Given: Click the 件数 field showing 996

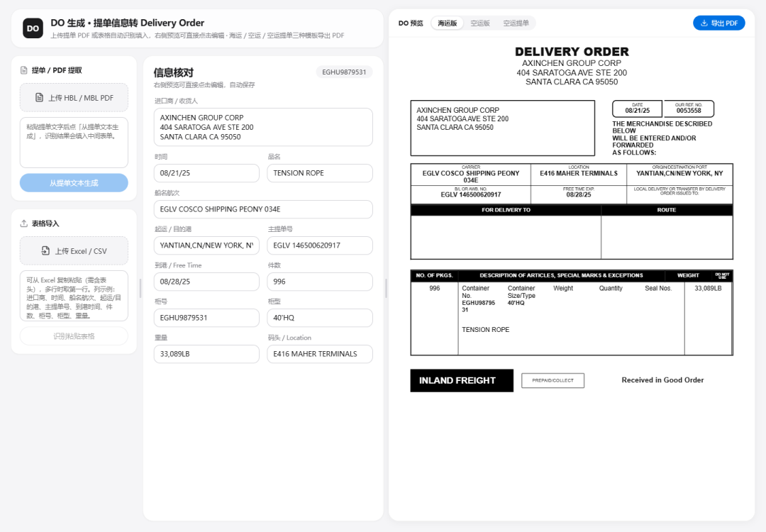Looking at the screenshot, I should point(319,282).
